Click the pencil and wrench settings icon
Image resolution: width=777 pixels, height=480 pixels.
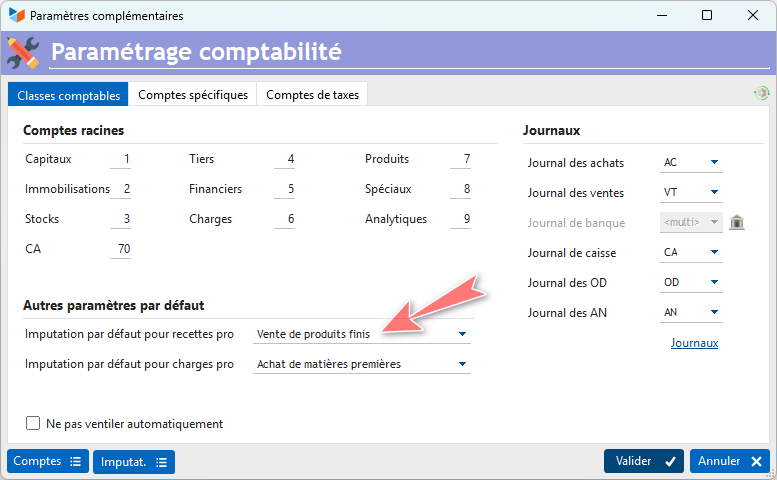click(x=23, y=53)
